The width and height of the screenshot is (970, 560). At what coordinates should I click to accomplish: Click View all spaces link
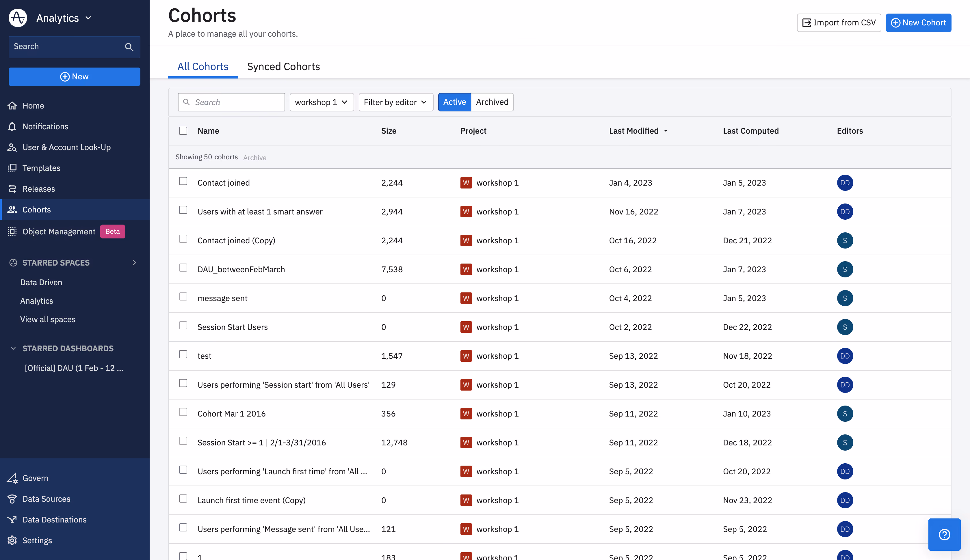[x=48, y=319]
